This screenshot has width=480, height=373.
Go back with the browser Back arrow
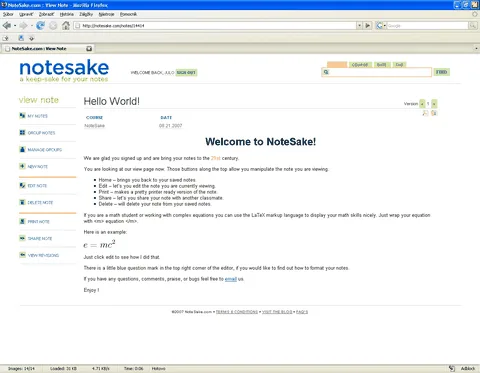6,25
